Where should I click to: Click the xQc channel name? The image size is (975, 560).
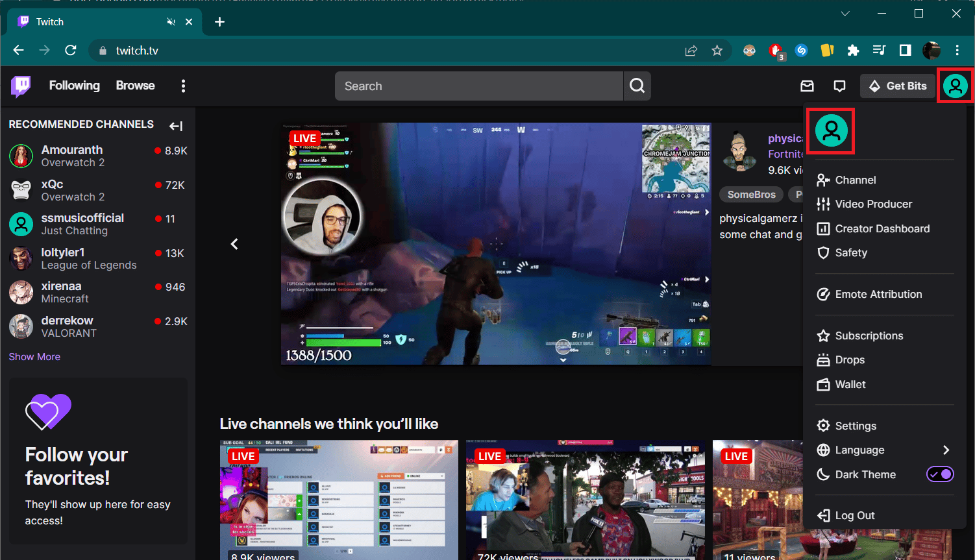[x=52, y=184]
